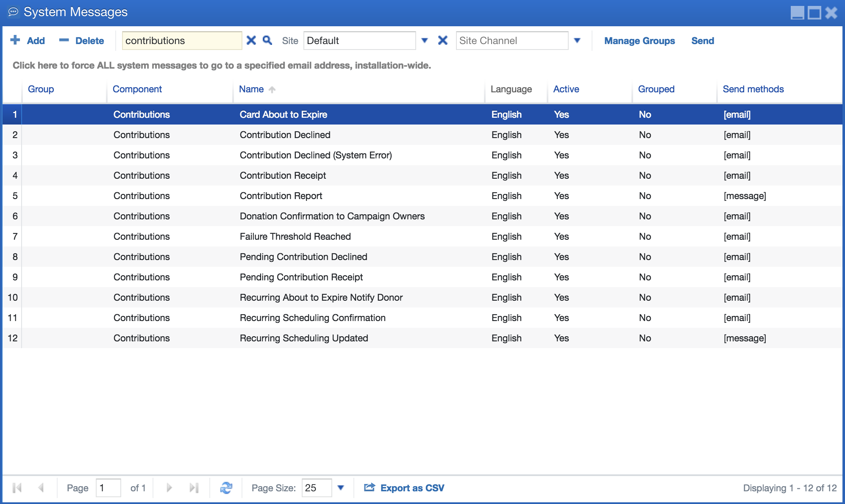Image resolution: width=845 pixels, height=504 pixels.
Task: Select Donation Confirmation to Campaign Owners row
Action: (x=422, y=216)
